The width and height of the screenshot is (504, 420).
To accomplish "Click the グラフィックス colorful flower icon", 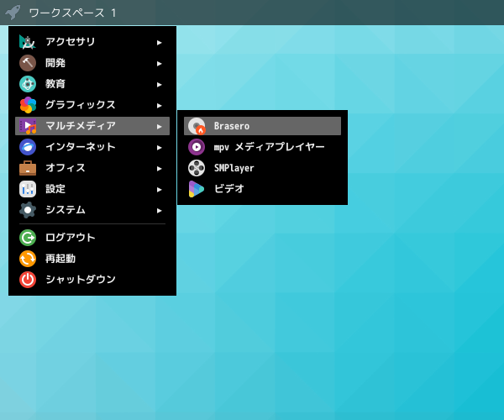I will (28, 105).
